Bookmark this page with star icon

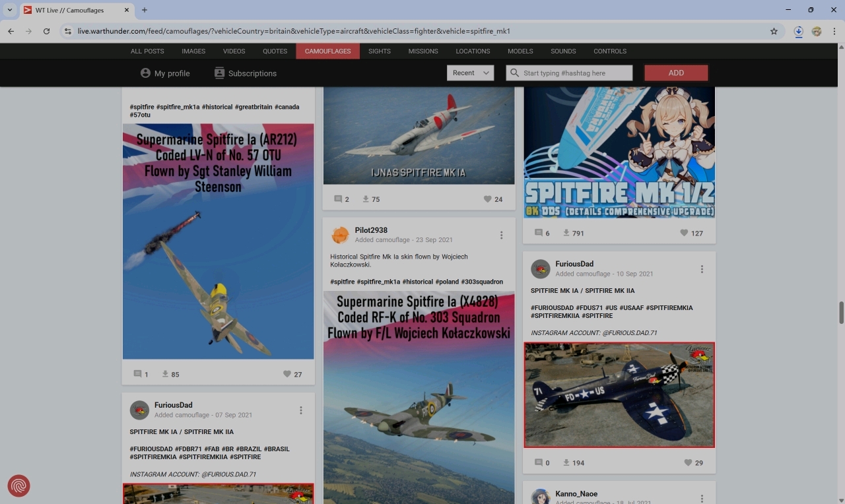tap(774, 31)
